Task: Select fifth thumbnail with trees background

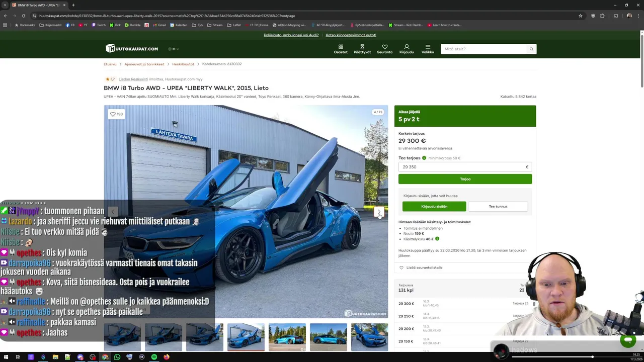Action: pyautogui.click(x=287, y=337)
